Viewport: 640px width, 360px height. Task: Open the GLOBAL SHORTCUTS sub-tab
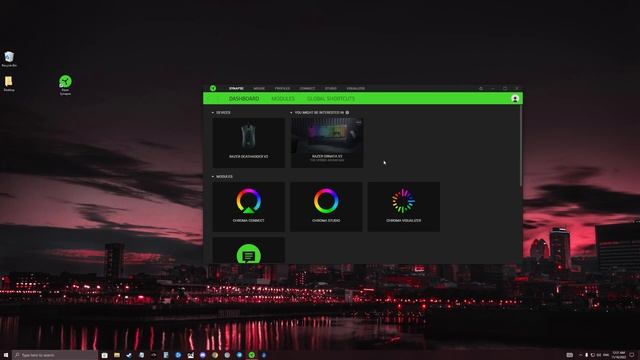[331, 99]
